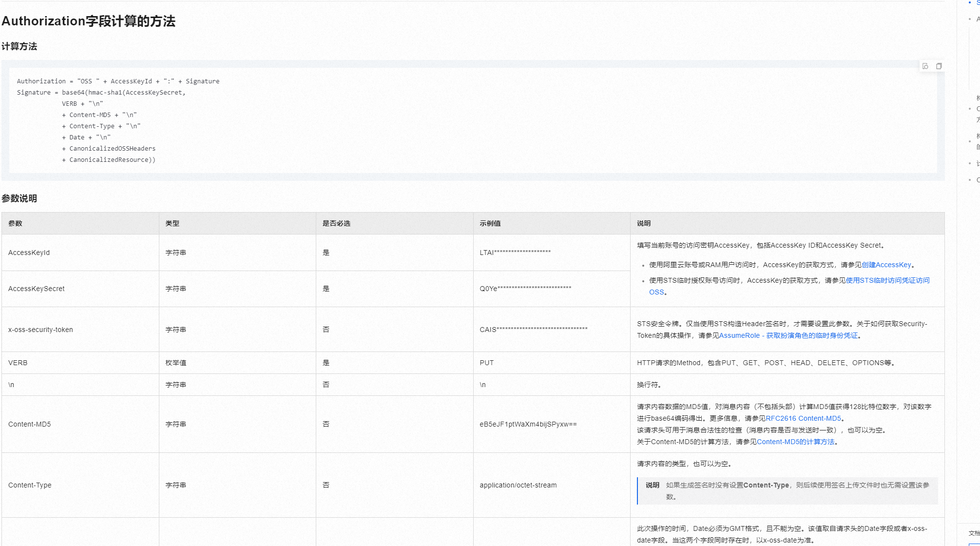Image resolution: width=980 pixels, height=546 pixels.
Task: Click 字符串 type in Content-Type row
Action: (x=175, y=485)
